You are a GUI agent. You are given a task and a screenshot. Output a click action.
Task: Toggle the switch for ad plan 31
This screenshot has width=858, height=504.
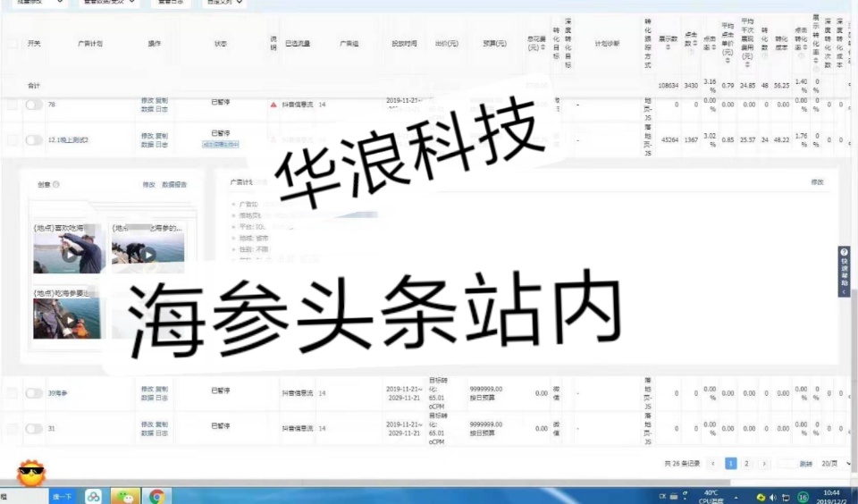click(x=34, y=428)
